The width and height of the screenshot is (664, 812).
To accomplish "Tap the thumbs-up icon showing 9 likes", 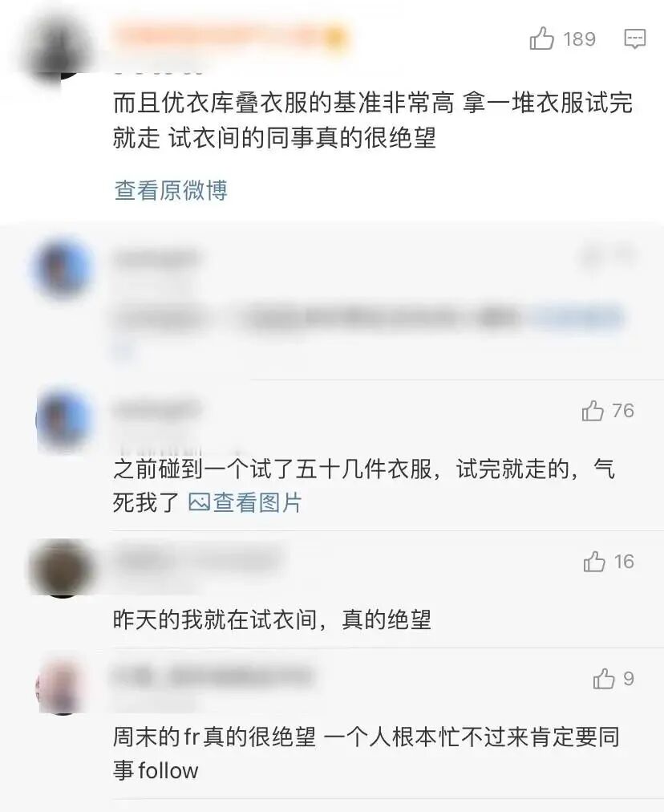I will (604, 679).
